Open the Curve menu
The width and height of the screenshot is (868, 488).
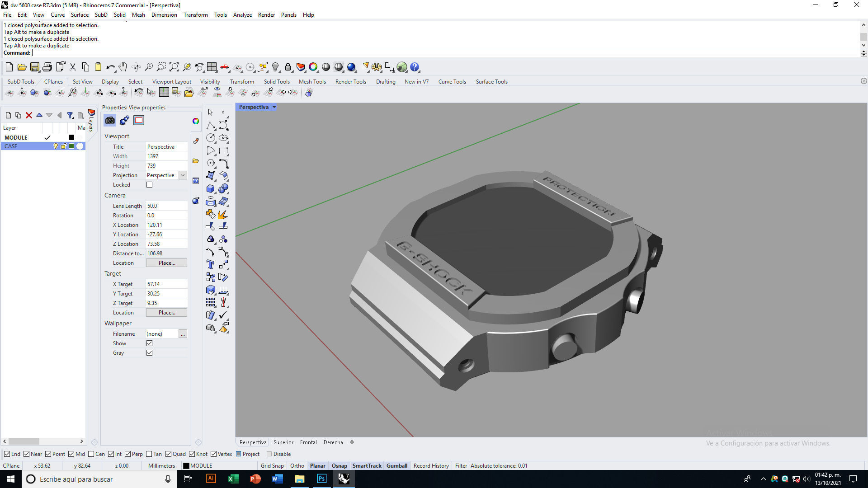pyautogui.click(x=57, y=15)
